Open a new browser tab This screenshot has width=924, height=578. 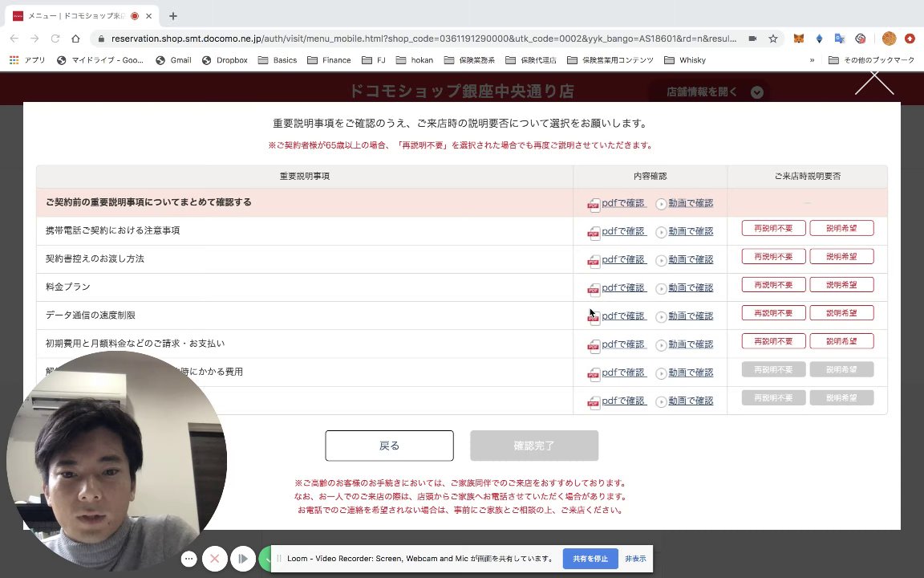pyautogui.click(x=172, y=16)
